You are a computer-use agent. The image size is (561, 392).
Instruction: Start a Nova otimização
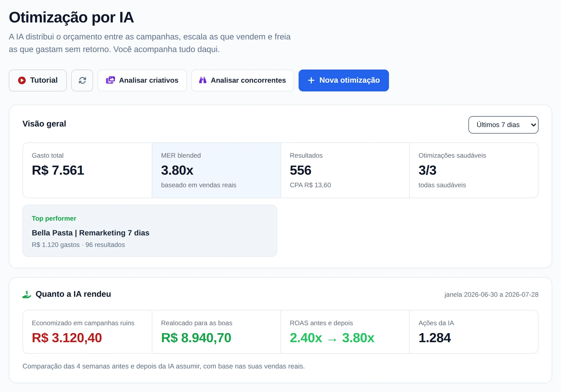[x=344, y=80]
